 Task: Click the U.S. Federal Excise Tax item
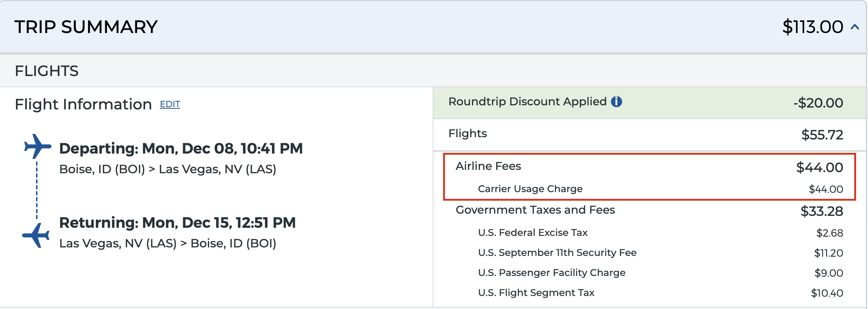[533, 233]
